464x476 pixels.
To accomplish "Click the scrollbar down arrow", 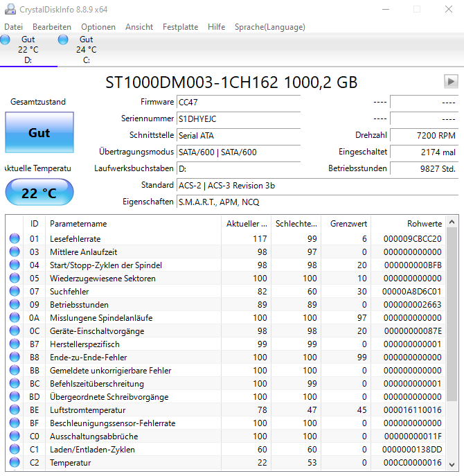I will coord(452,464).
